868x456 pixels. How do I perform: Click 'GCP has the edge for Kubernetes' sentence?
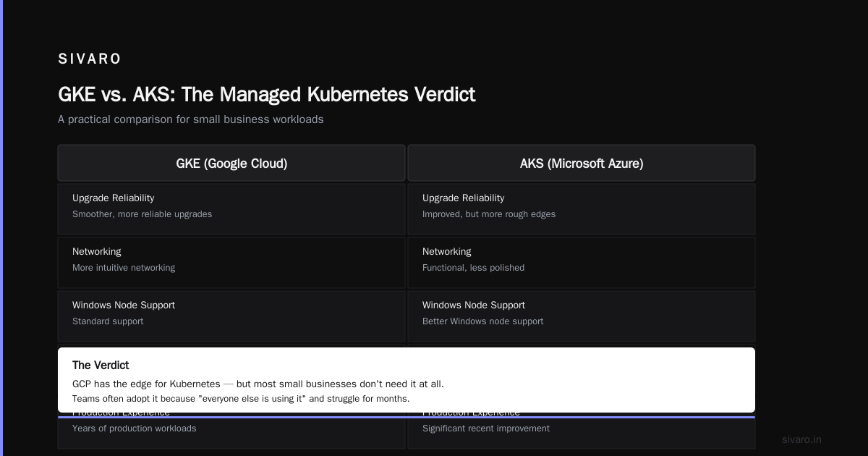tap(258, 384)
